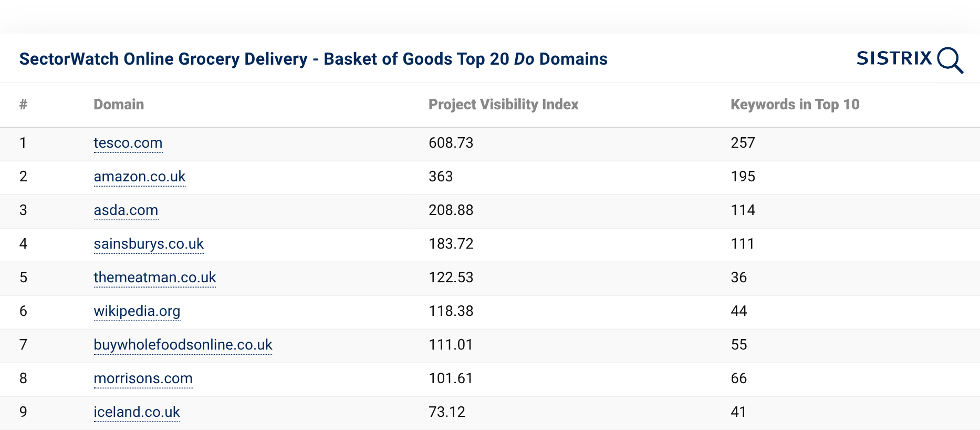
Task: Select keyword count 41 in iceland.co.uk row
Action: click(x=738, y=412)
